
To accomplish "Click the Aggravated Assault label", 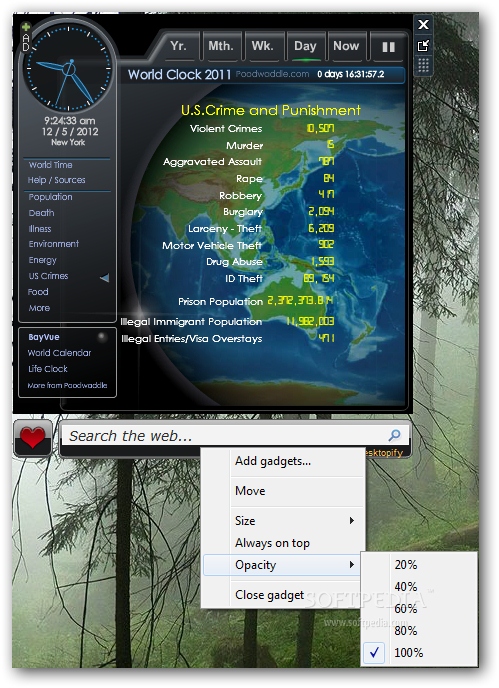I will [212, 162].
